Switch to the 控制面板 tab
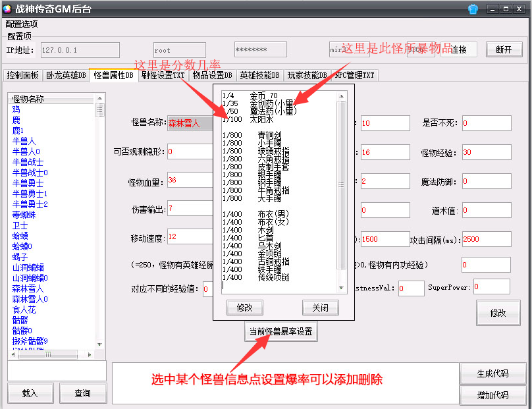The width and height of the screenshot is (532, 409). 23,76
